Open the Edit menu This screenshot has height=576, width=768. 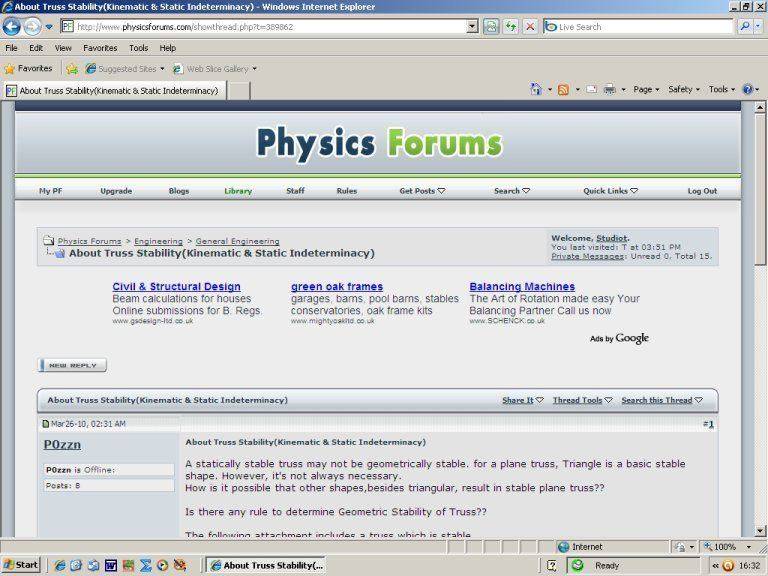click(x=36, y=48)
